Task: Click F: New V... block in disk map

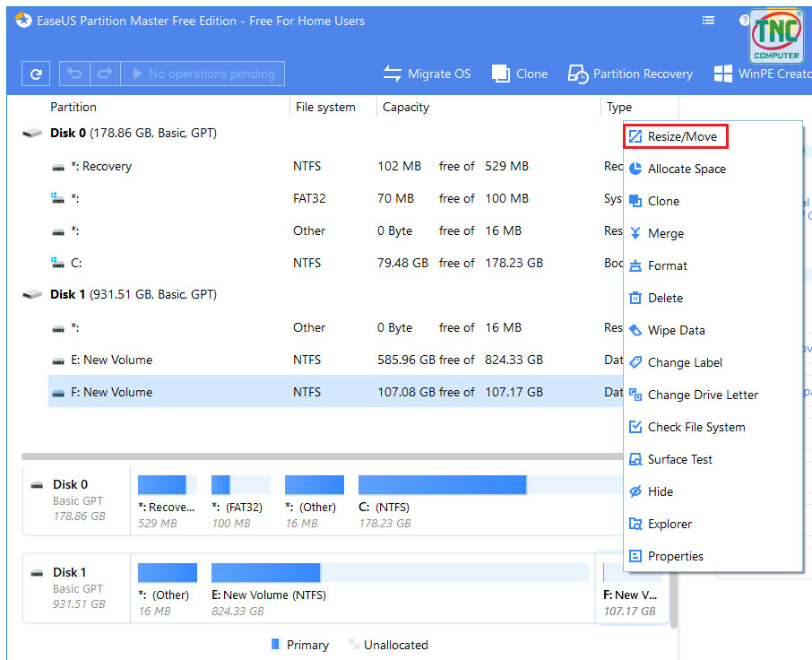Action: click(632, 589)
